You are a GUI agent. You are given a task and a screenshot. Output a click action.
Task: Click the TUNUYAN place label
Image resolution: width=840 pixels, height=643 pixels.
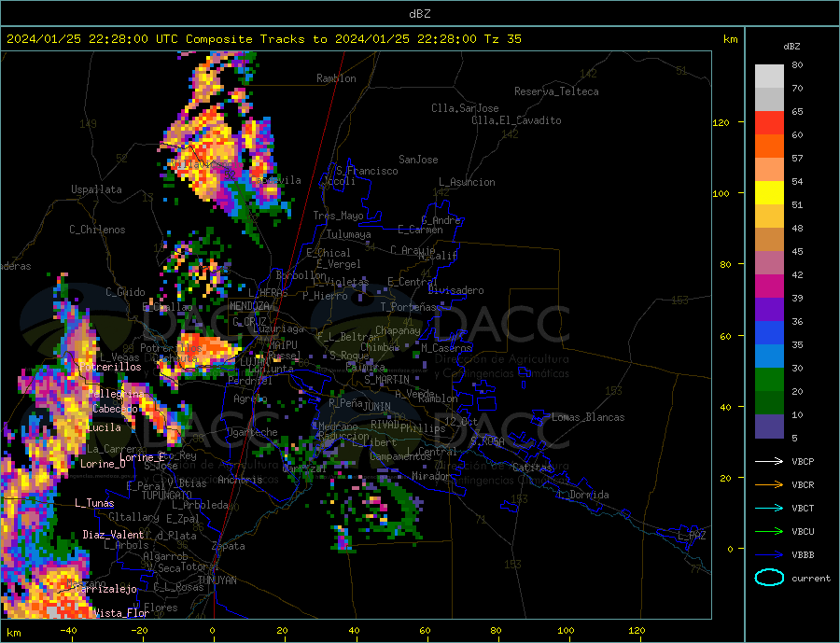(x=217, y=580)
